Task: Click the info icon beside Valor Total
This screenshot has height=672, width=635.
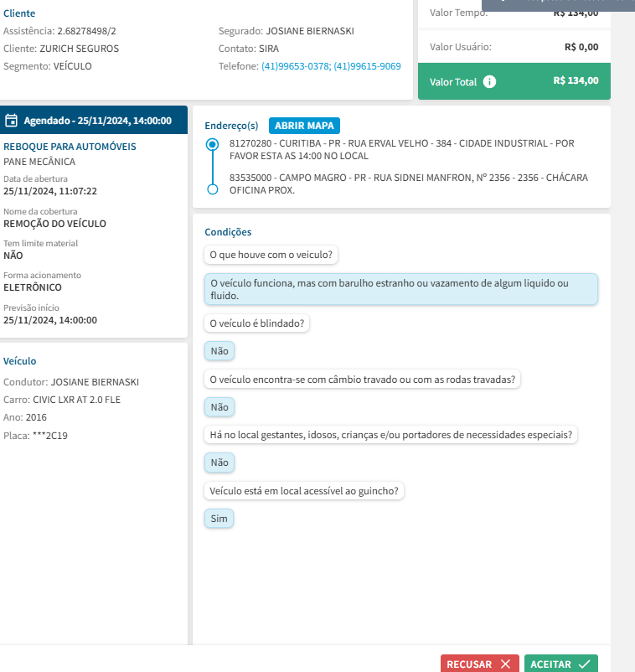Action: click(490, 82)
